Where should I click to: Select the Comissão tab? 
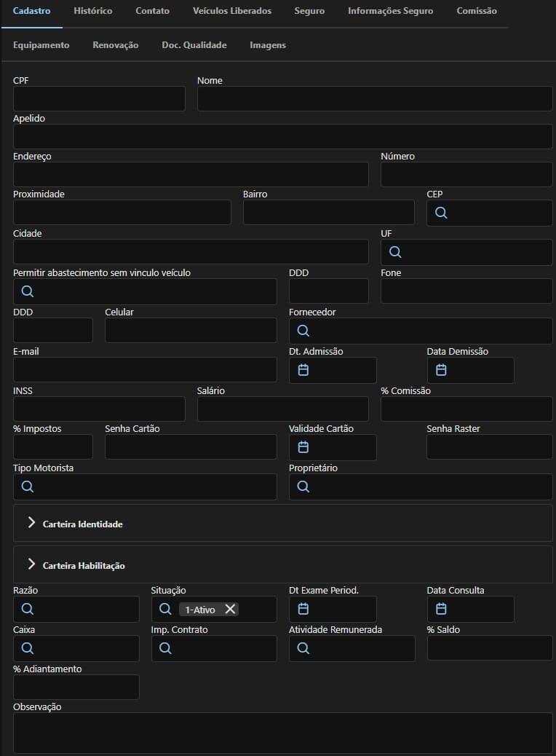click(x=477, y=11)
